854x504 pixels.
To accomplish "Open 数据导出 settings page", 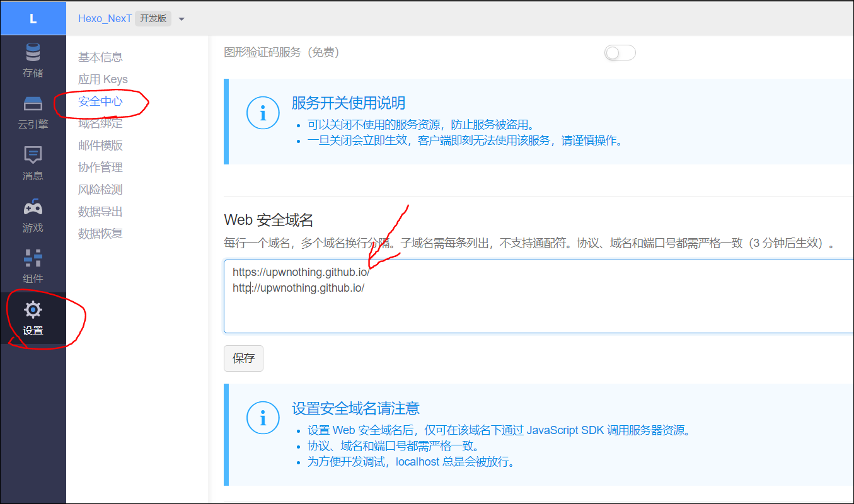I will pos(100,212).
